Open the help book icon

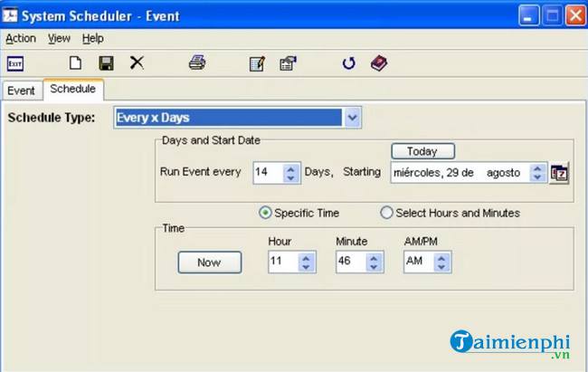(379, 63)
